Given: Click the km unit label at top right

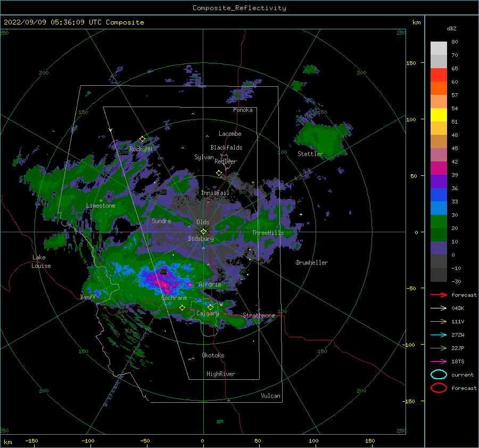Looking at the screenshot, I should point(416,22).
